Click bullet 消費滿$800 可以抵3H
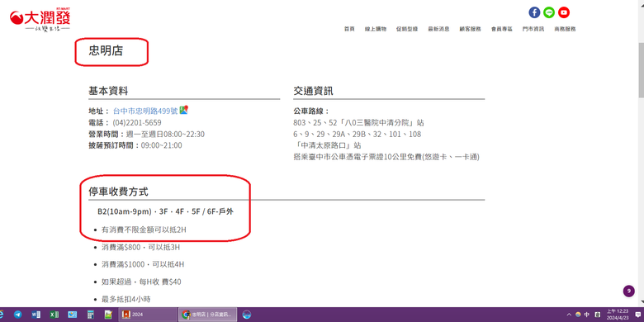Image resolution: width=644 pixels, height=322 pixels. click(141, 247)
